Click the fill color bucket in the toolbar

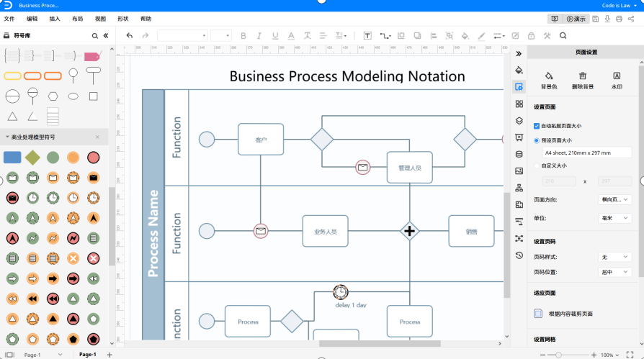(x=465, y=35)
